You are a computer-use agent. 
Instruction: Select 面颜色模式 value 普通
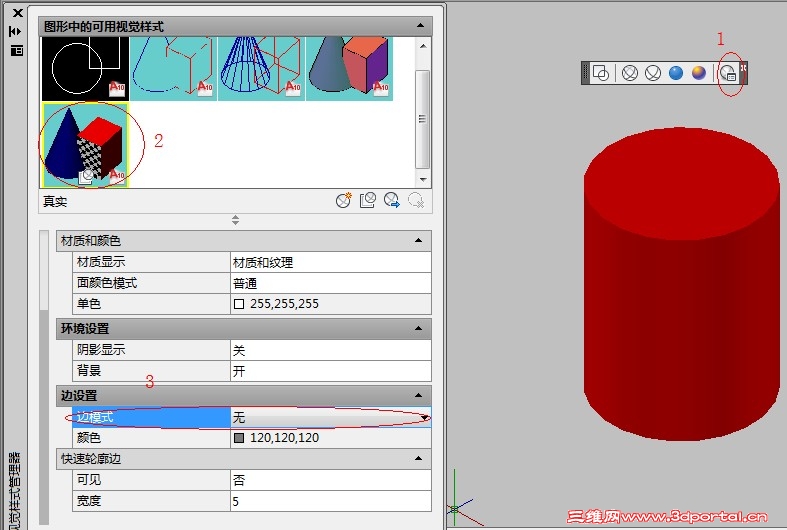tap(330, 283)
